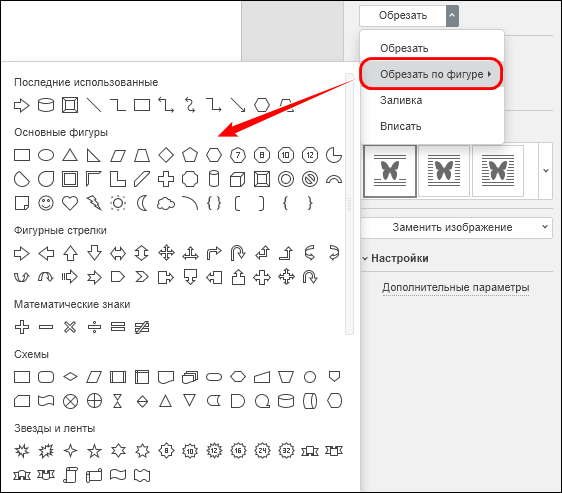The image size is (562, 493).
Task: Choose the crescent moon shape
Action: (142, 203)
